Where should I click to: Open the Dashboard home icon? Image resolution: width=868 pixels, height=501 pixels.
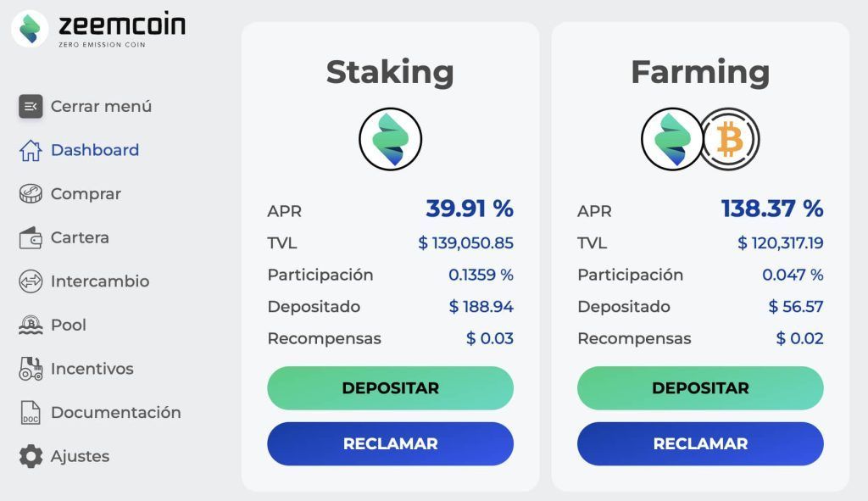(x=31, y=150)
